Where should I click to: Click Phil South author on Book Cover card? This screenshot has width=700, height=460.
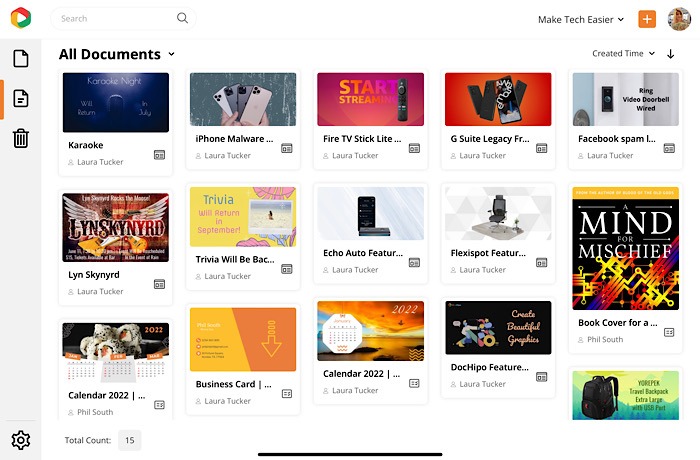(x=605, y=339)
